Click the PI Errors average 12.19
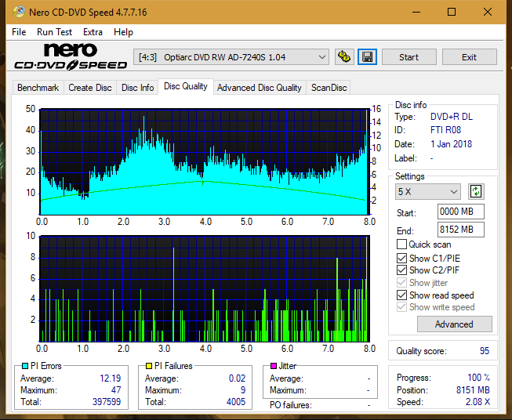This screenshot has width=512, height=420. pos(110,378)
